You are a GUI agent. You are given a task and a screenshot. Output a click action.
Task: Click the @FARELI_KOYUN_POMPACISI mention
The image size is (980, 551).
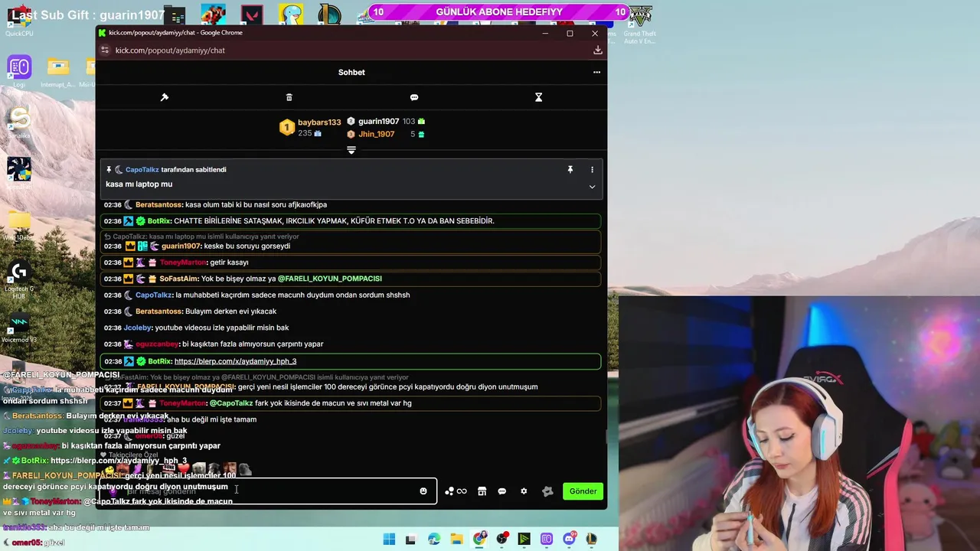329,279
